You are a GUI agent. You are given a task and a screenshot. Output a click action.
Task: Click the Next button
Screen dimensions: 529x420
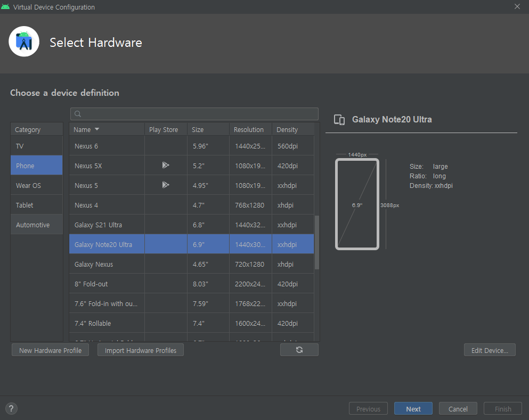point(413,408)
